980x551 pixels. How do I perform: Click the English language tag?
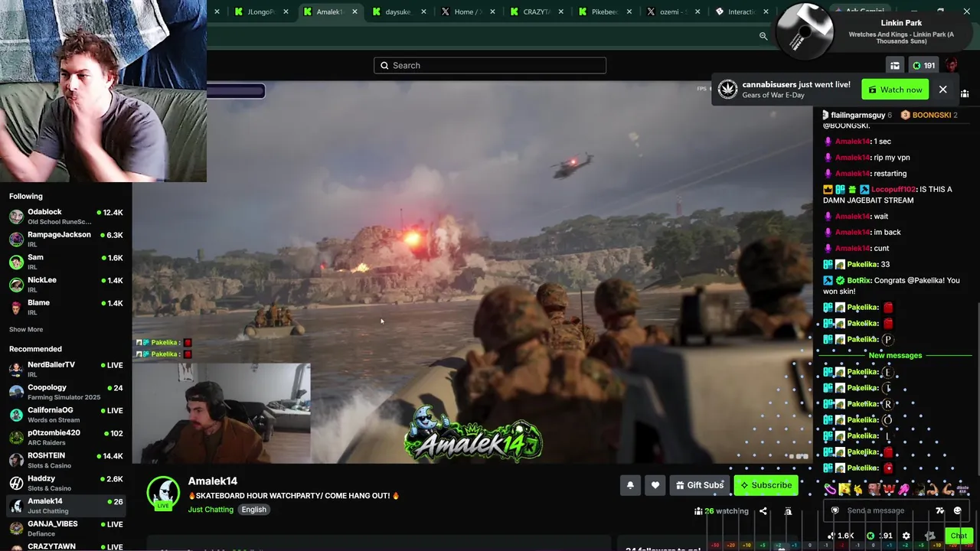pos(253,510)
